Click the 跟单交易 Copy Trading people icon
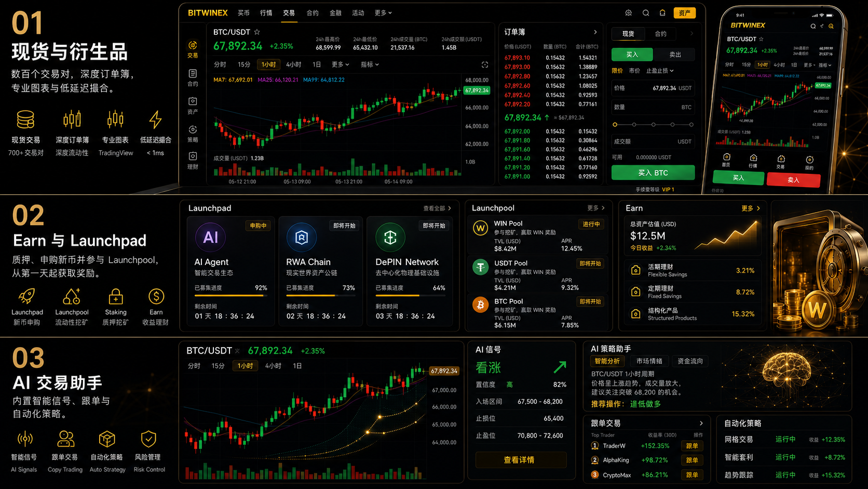The width and height of the screenshot is (868, 489). (x=65, y=439)
